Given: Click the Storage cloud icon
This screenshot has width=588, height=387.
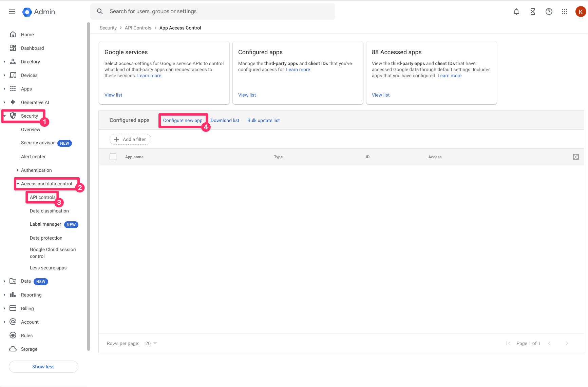Looking at the screenshot, I should pos(13,349).
